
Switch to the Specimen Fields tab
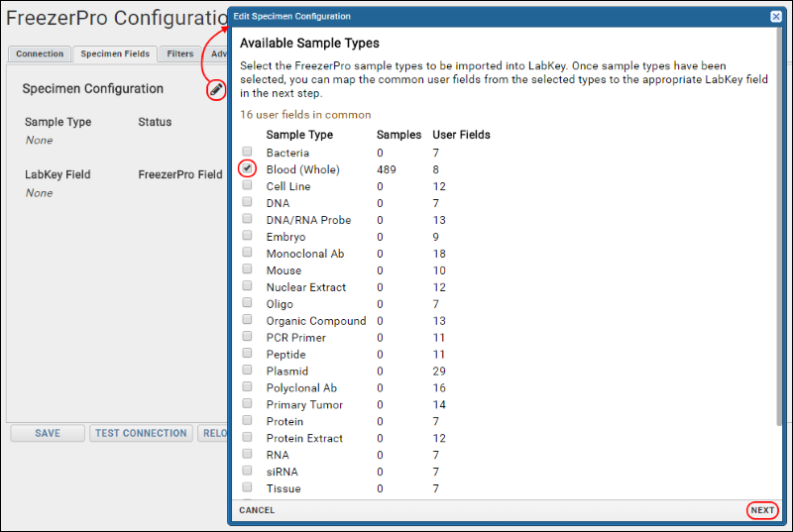point(115,53)
